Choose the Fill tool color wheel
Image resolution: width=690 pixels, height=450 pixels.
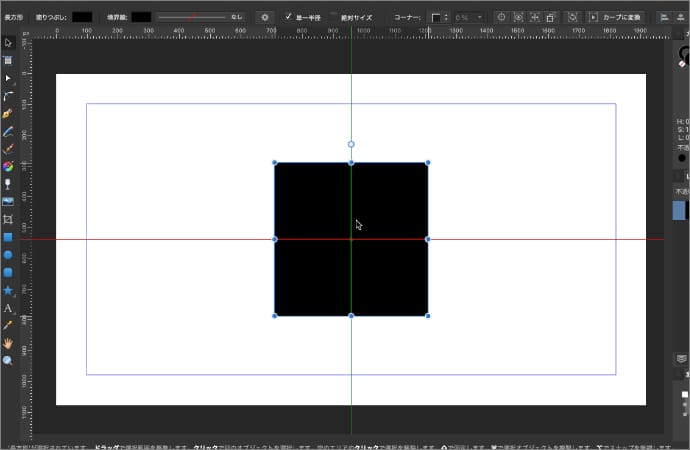(x=8, y=166)
